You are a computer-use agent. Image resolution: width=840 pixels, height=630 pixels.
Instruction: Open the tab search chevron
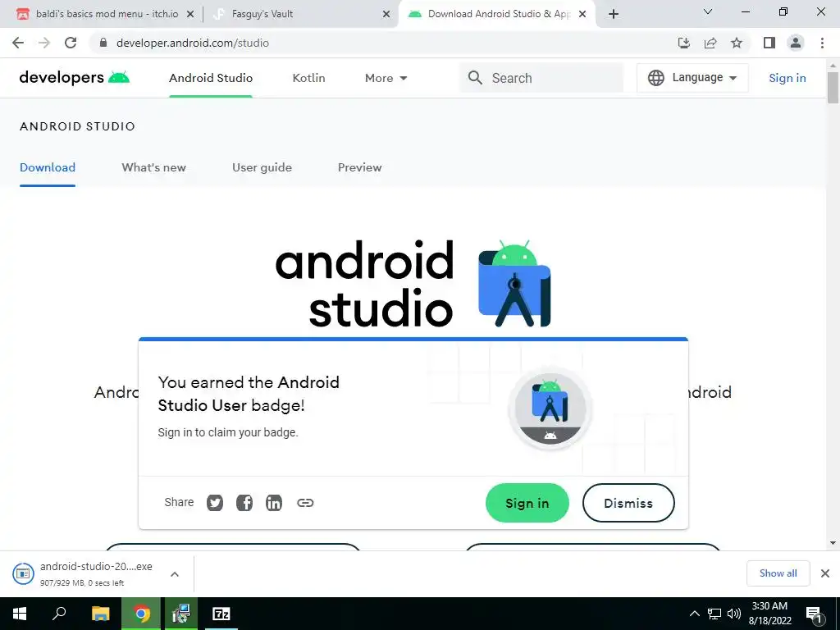(x=708, y=11)
